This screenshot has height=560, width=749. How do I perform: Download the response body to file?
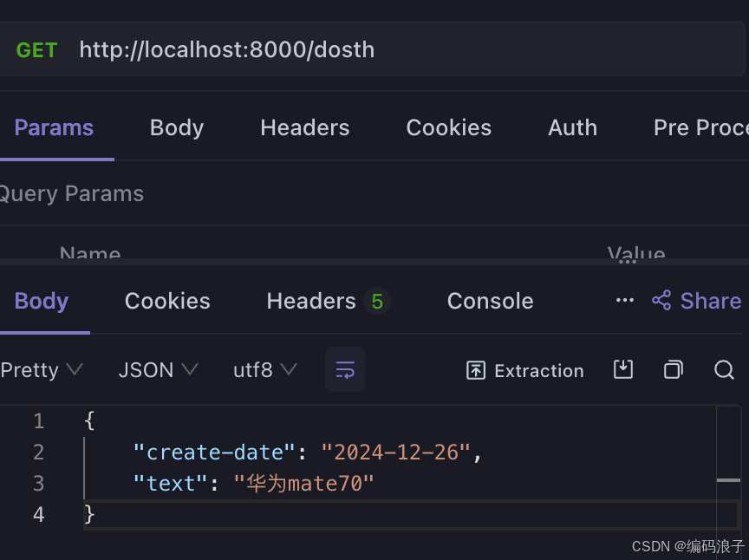tap(622, 370)
